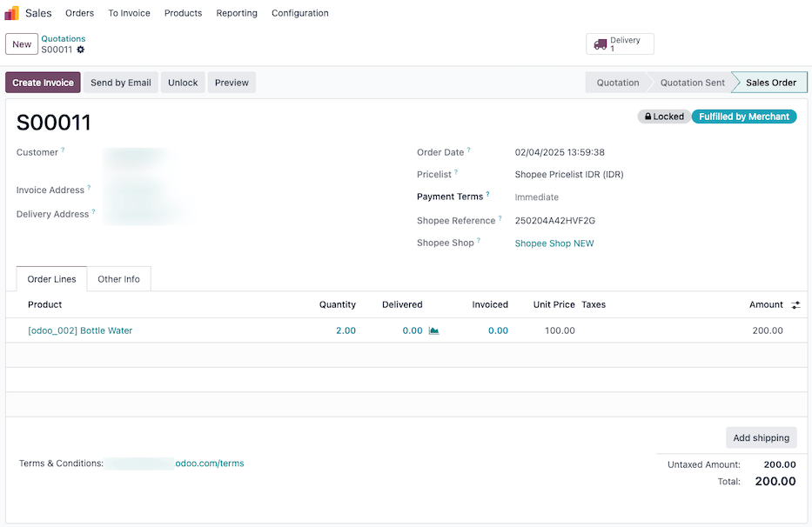The width and height of the screenshot is (812, 527).
Task: Click the lock icon on the Locked badge
Action: (x=648, y=116)
